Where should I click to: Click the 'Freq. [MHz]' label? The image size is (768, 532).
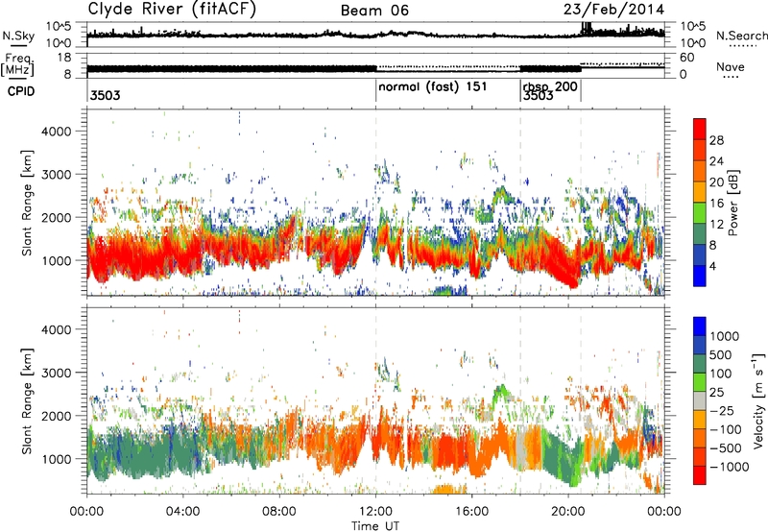tap(18, 65)
